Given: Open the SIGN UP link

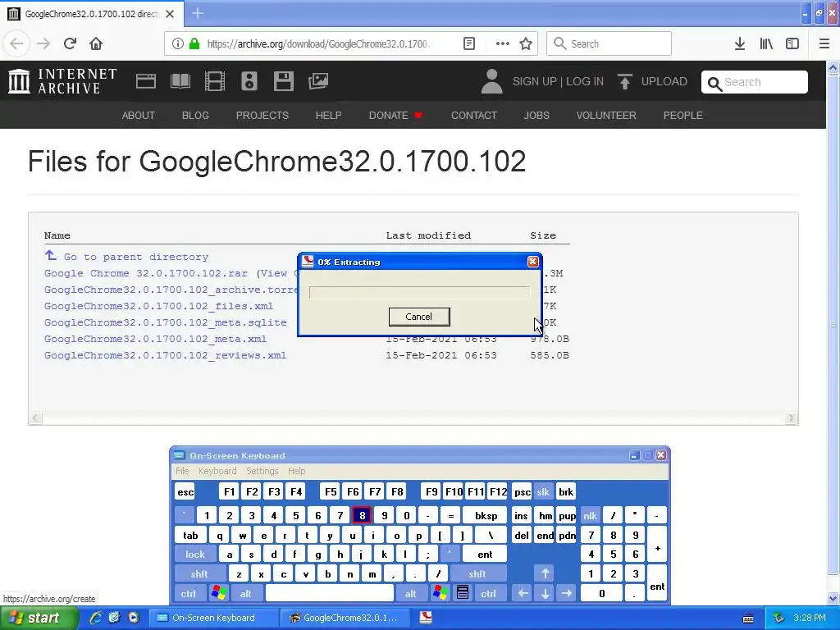Looking at the screenshot, I should click(534, 81).
